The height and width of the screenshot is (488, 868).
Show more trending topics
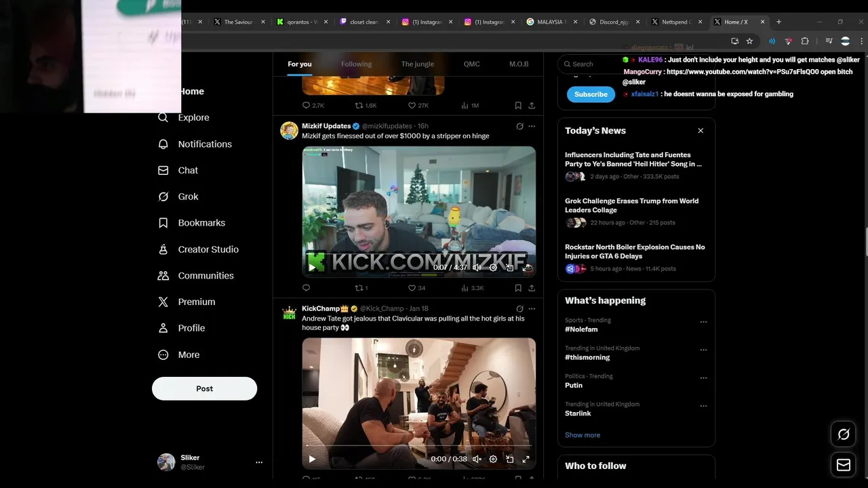point(583,435)
